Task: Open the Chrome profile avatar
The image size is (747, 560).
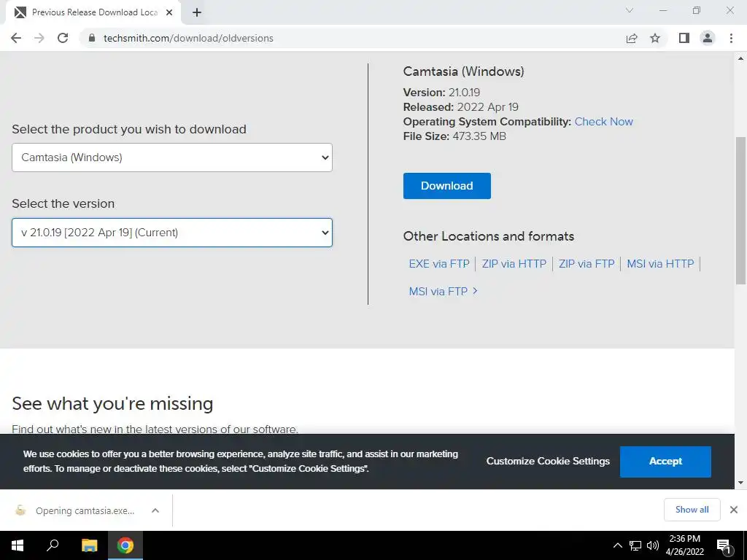Action: (708, 38)
